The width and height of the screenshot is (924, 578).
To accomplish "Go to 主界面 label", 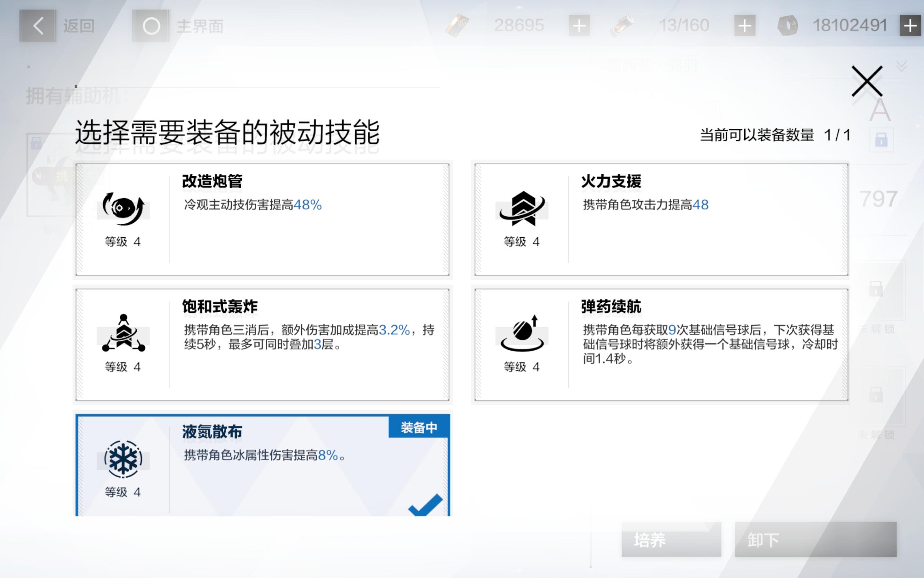I will pos(200,26).
